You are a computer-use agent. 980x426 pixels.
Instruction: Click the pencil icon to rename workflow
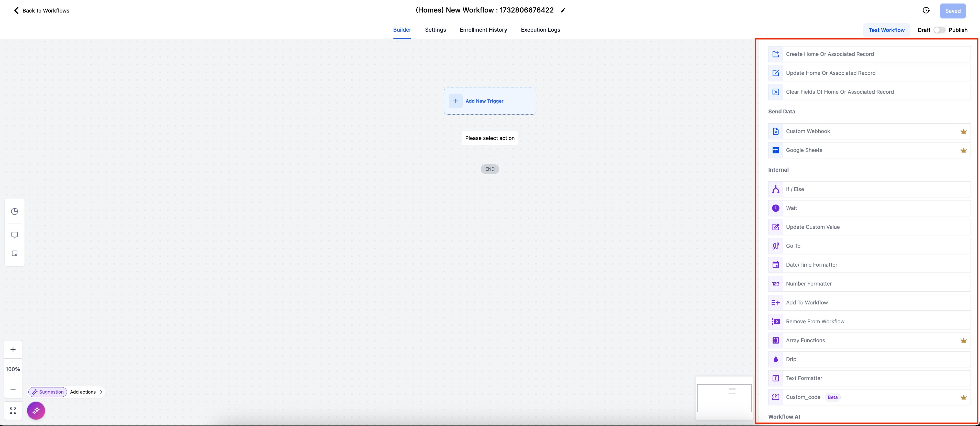point(563,11)
